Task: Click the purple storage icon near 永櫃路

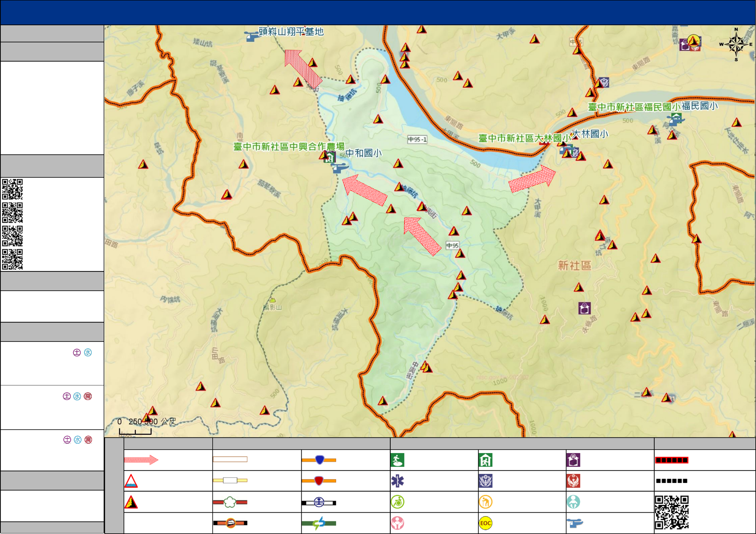Action: (584, 308)
